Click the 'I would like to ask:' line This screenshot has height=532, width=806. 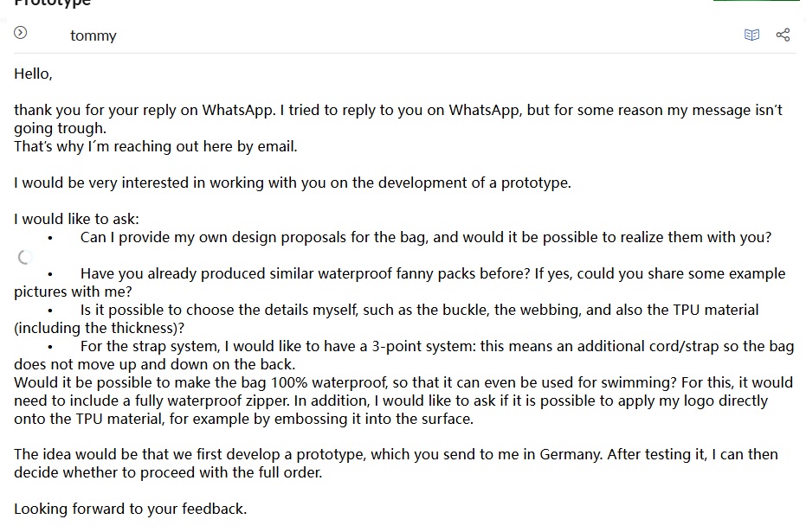(76, 219)
